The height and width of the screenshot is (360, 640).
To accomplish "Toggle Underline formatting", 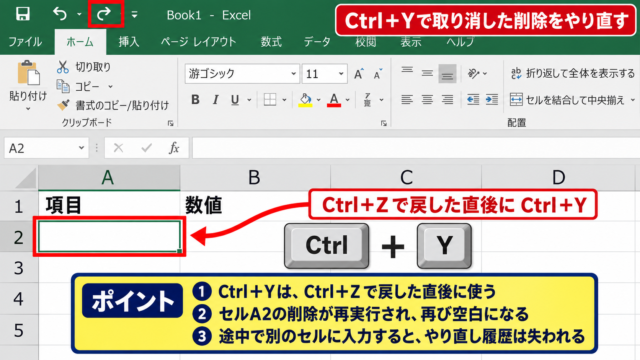I will [x=235, y=100].
